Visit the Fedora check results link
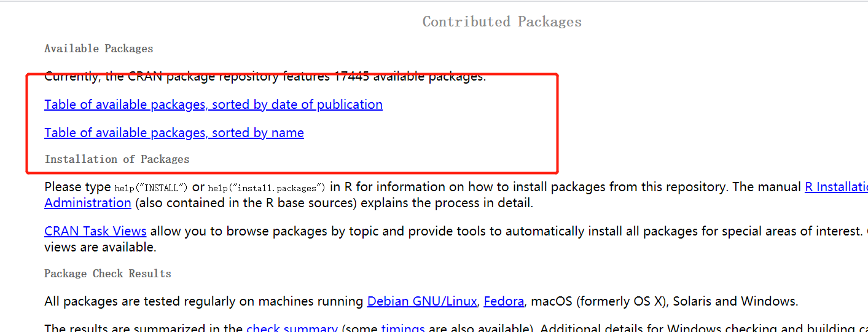 pyautogui.click(x=504, y=301)
